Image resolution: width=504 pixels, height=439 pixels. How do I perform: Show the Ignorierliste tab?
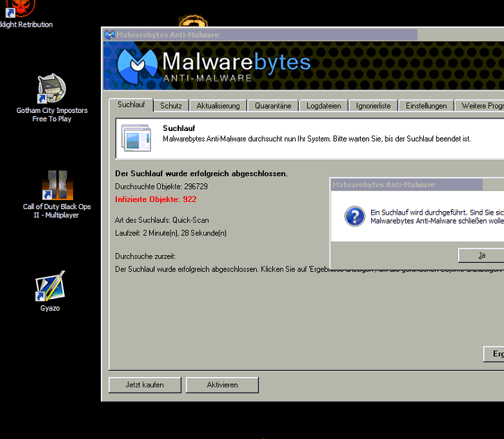(x=373, y=106)
